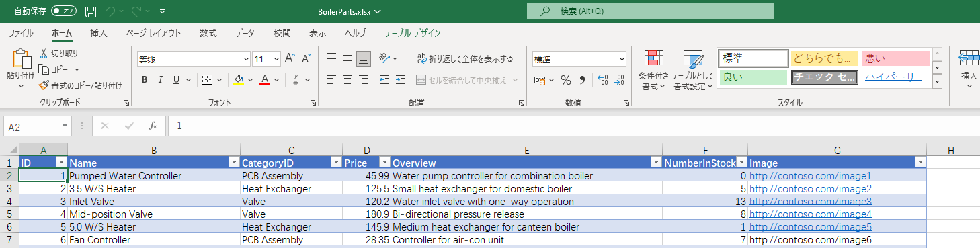Open the font size dropdown
The height and width of the screenshot is (248, 980).
pos(276,58)
